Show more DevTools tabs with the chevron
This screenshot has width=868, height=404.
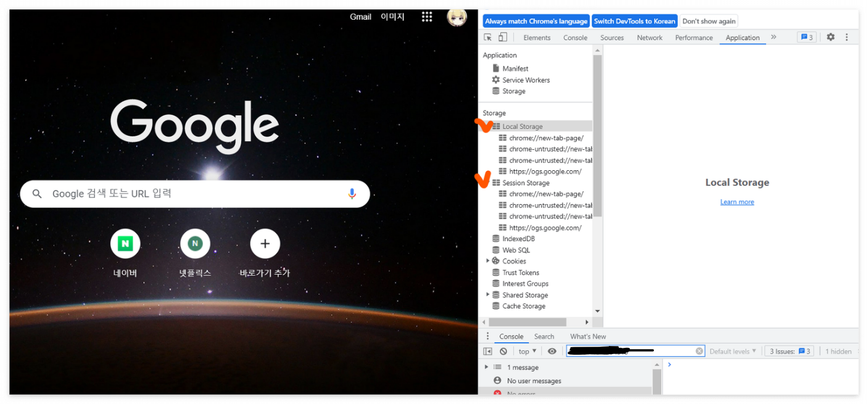774,37
